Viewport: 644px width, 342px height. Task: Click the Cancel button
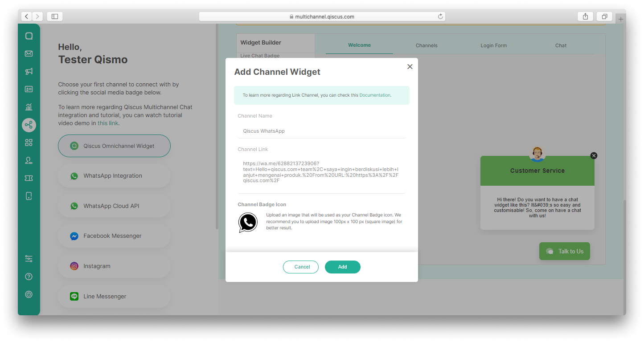click(301, 267)
